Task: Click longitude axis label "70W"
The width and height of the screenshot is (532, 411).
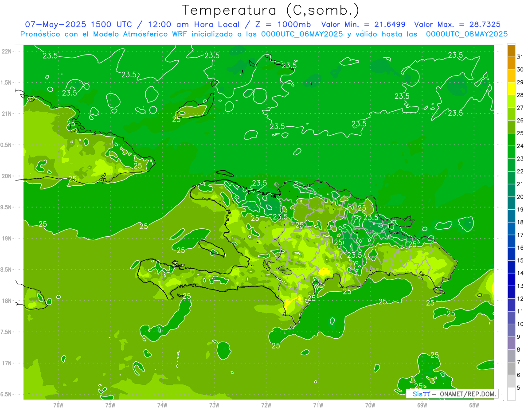Action: click(370, 405)
